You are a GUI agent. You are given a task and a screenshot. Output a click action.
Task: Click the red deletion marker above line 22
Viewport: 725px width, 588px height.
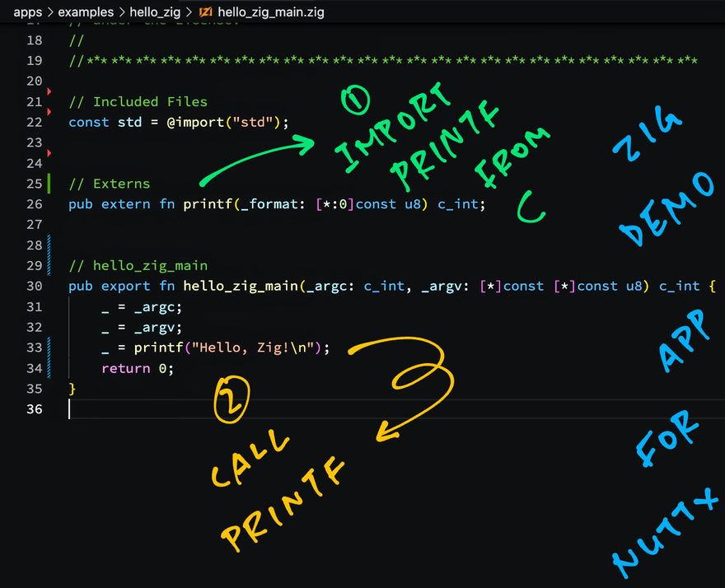(x=49, y=111)
